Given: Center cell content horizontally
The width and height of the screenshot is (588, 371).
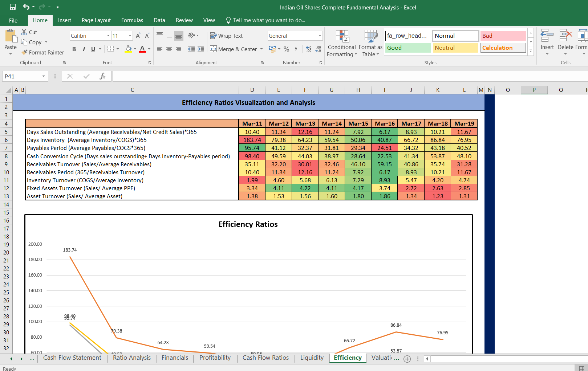Looking at the screenshot, I should coord(169,49).
